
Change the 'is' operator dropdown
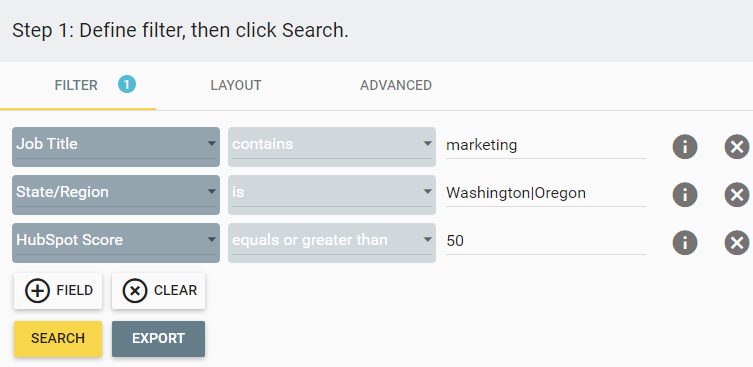click(x=332, y=195)
